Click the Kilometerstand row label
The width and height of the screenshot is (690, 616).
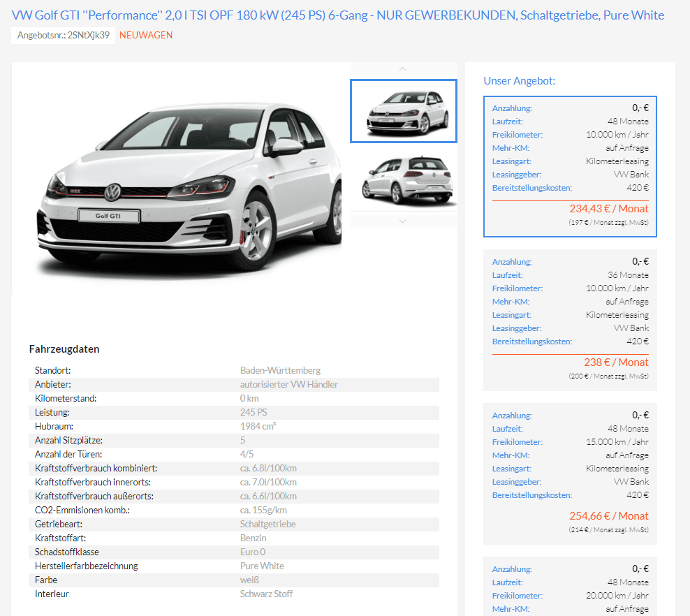[x=66, y=399]
